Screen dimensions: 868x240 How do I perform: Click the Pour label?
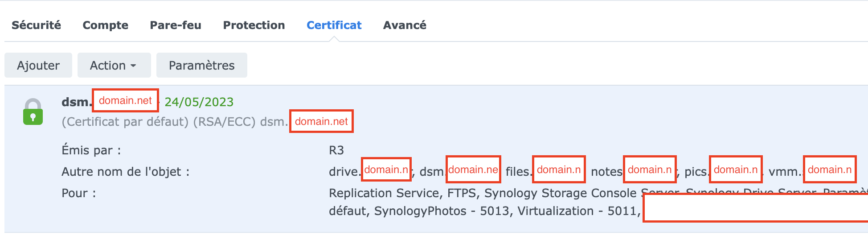click(x=78, y=193)
